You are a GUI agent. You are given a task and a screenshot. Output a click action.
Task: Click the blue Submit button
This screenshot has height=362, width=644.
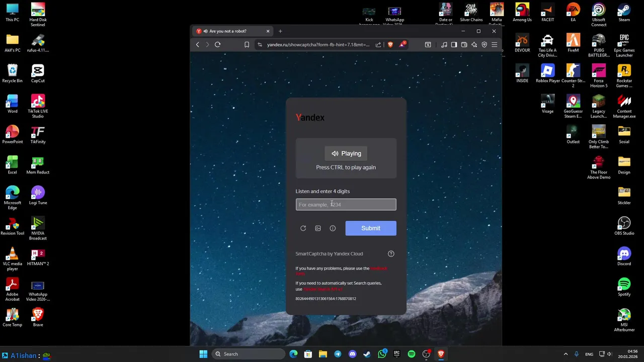(x=371, y=228)
